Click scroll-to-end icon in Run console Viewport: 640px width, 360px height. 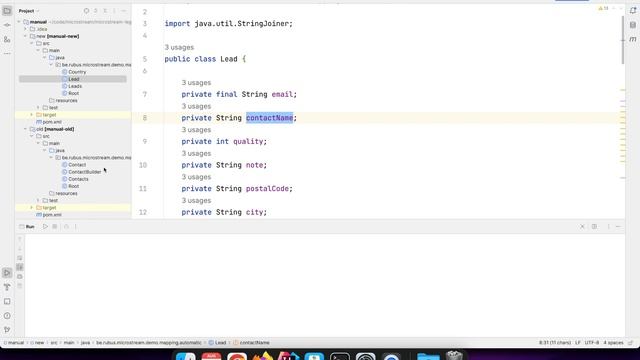click(x=20, y=267)
